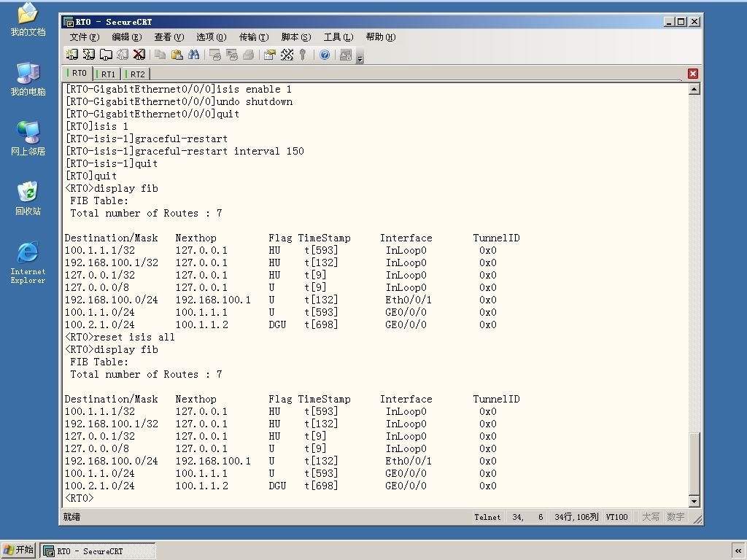Screen dimensions: 747x560
Task: Click the SecureCRT title bar app icon
Action: coord(69,22)
